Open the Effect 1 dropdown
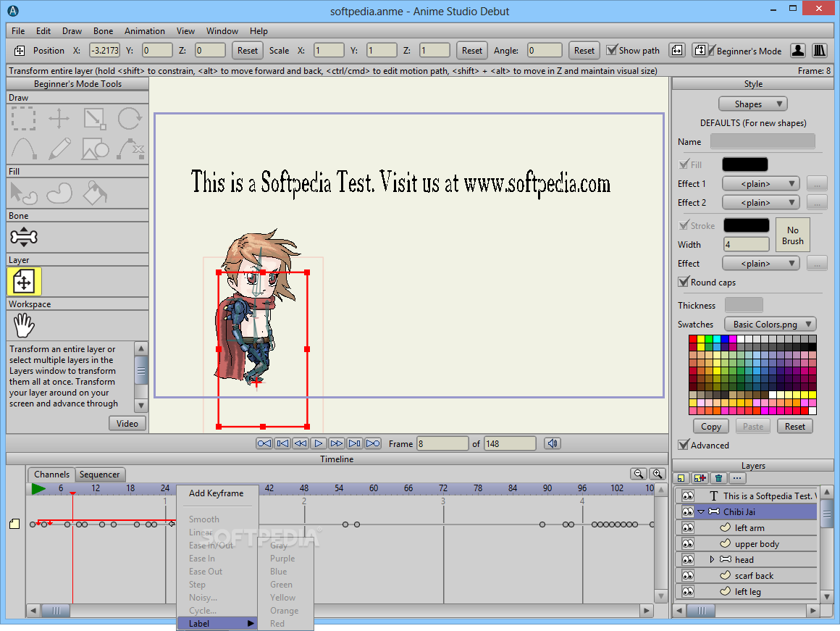 click(x=761, y=184)
